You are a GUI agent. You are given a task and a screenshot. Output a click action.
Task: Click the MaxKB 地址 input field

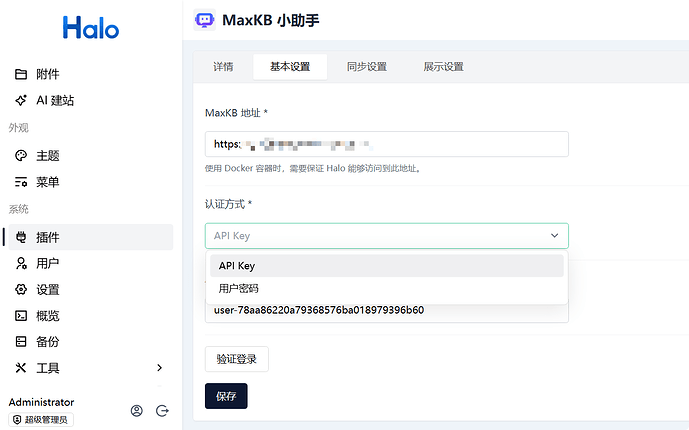click(387, 144)
